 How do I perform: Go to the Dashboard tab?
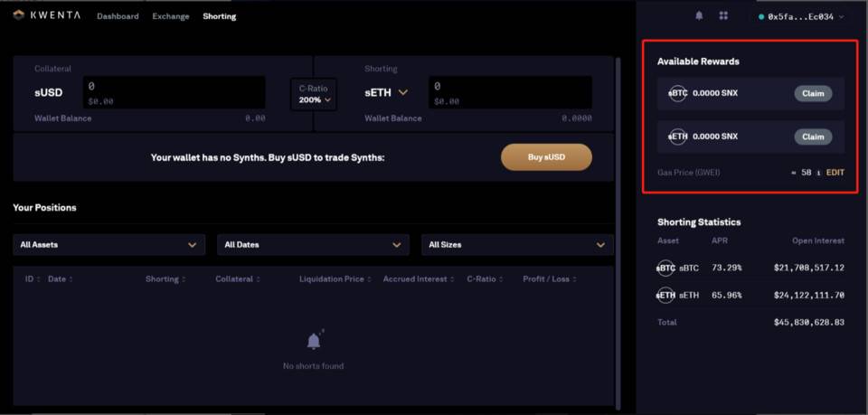[x=118, y=16]
